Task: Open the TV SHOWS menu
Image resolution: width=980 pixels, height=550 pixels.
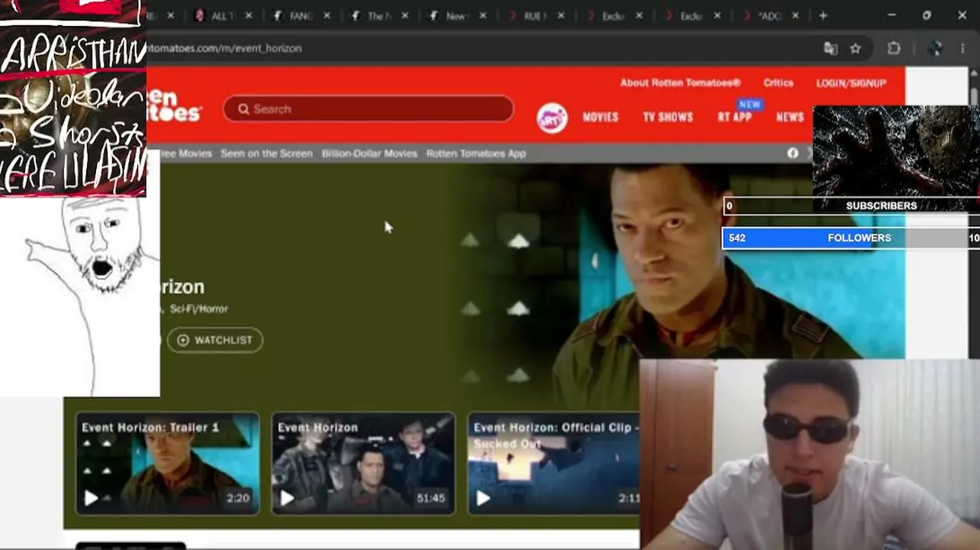Action: [x=668, y=117]
